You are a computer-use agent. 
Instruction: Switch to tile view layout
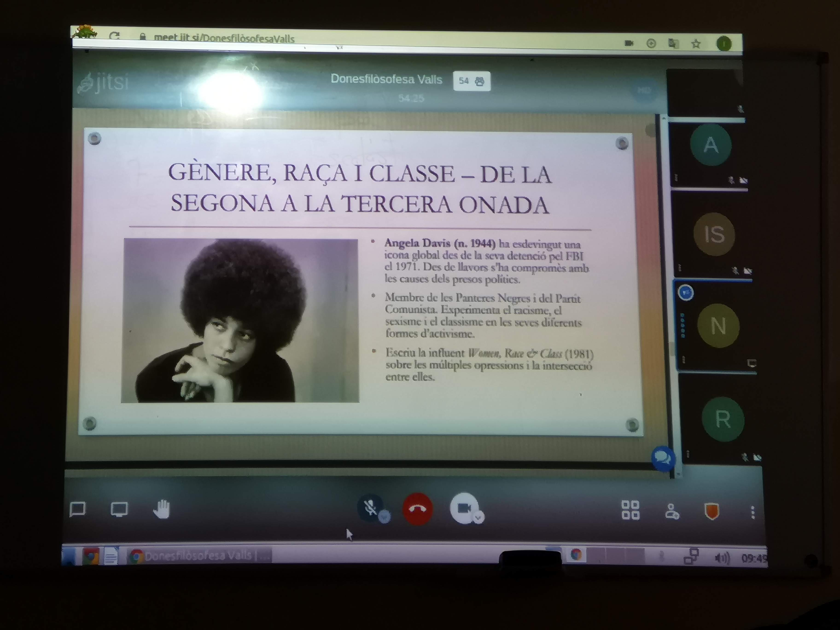click(630, 510)
